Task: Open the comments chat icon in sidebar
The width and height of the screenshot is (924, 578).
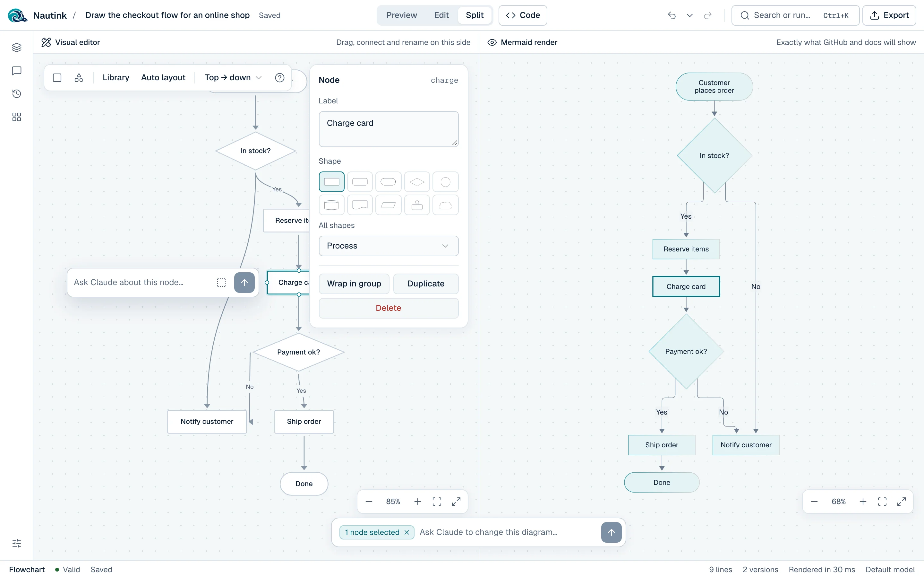Action: pyautogui.click(x=16, y=71)
